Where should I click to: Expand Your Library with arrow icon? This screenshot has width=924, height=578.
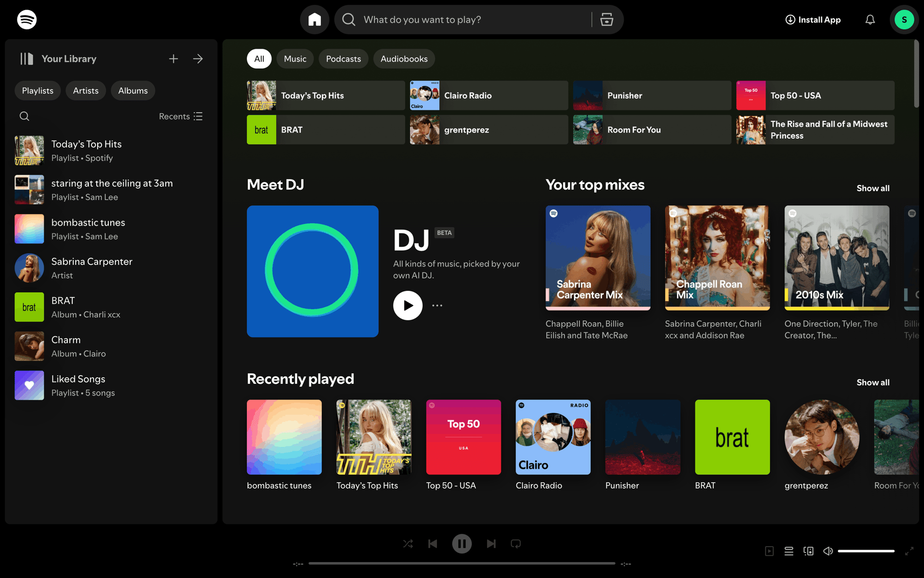[198, 59]
